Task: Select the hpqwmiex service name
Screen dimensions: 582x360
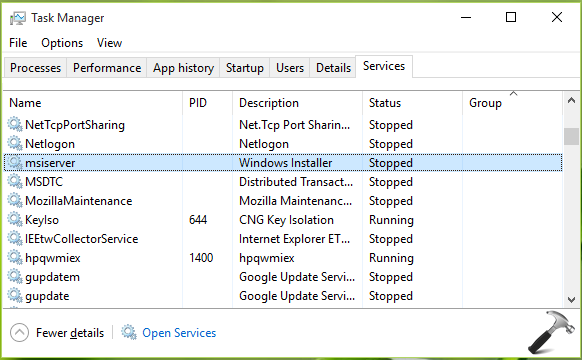Action: (52, 258)
